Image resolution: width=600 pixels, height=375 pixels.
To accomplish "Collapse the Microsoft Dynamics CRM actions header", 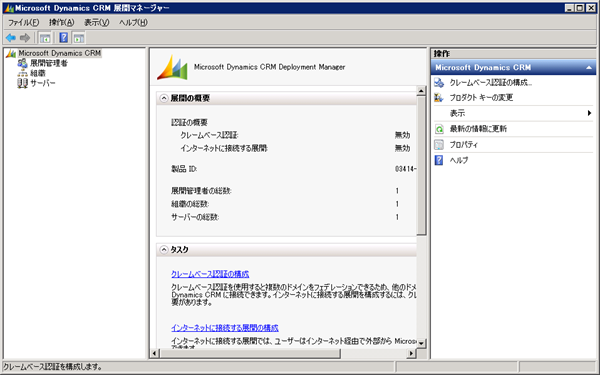I will pyautogui.click(x=589, y=68).
